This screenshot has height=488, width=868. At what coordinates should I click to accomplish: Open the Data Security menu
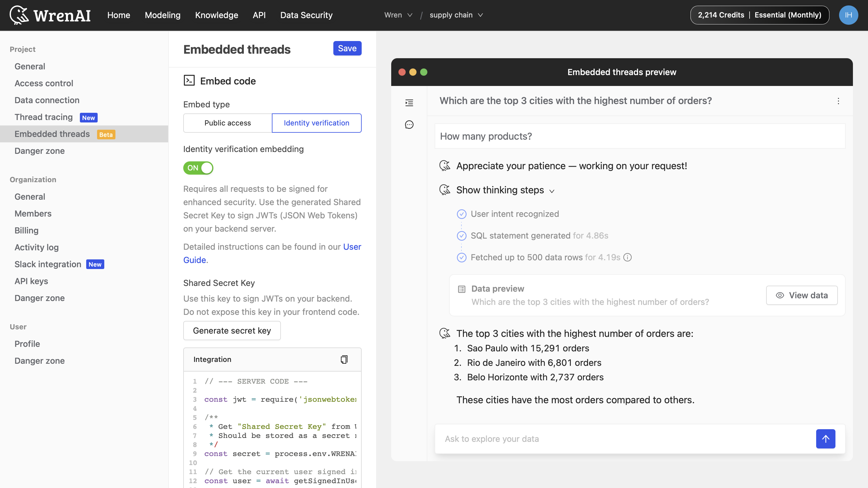(x=306, y=15)
